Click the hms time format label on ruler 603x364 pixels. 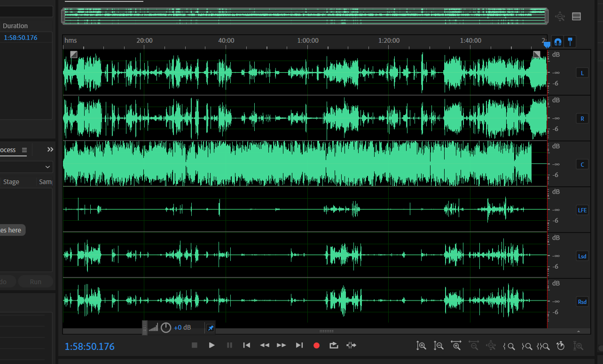(x=70, y=40)
